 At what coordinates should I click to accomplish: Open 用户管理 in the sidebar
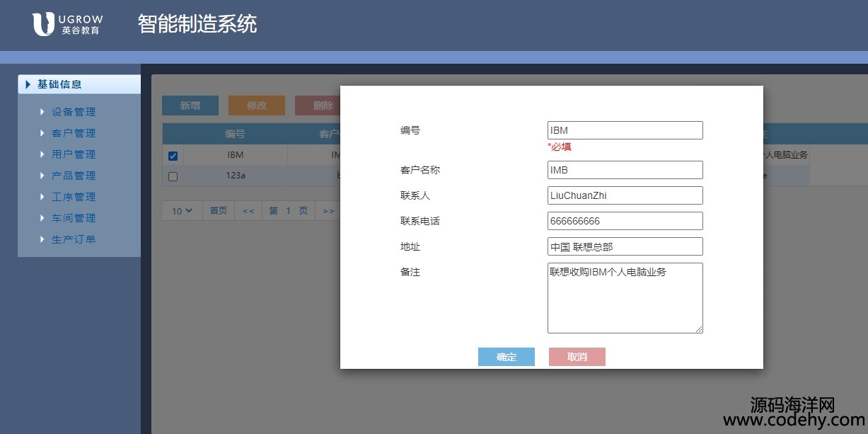click(x=73, y=154)
